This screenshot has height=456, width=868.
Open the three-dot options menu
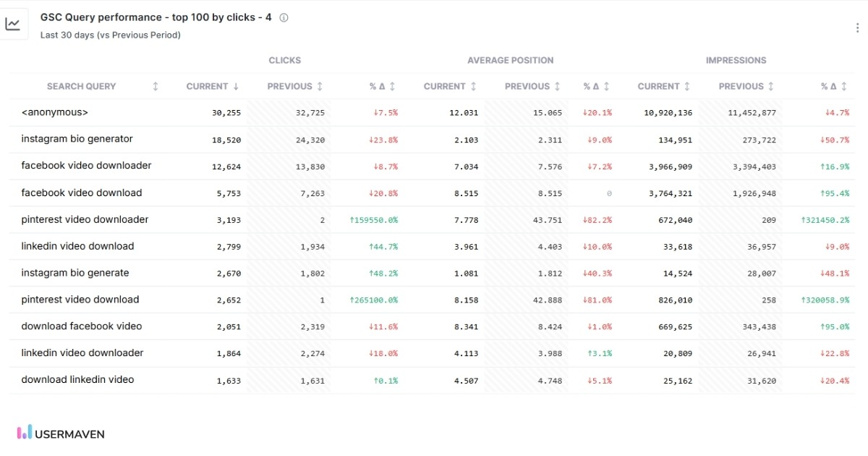point(857,28)
